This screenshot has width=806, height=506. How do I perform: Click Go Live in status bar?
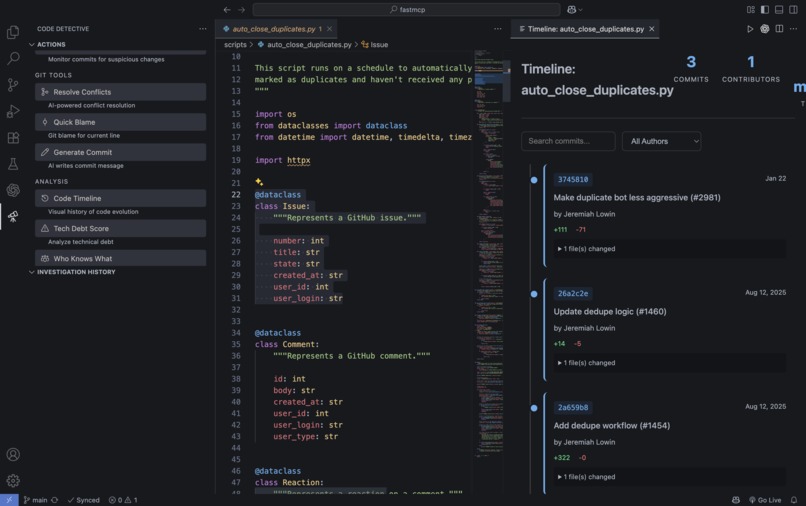tap(765, 500)
